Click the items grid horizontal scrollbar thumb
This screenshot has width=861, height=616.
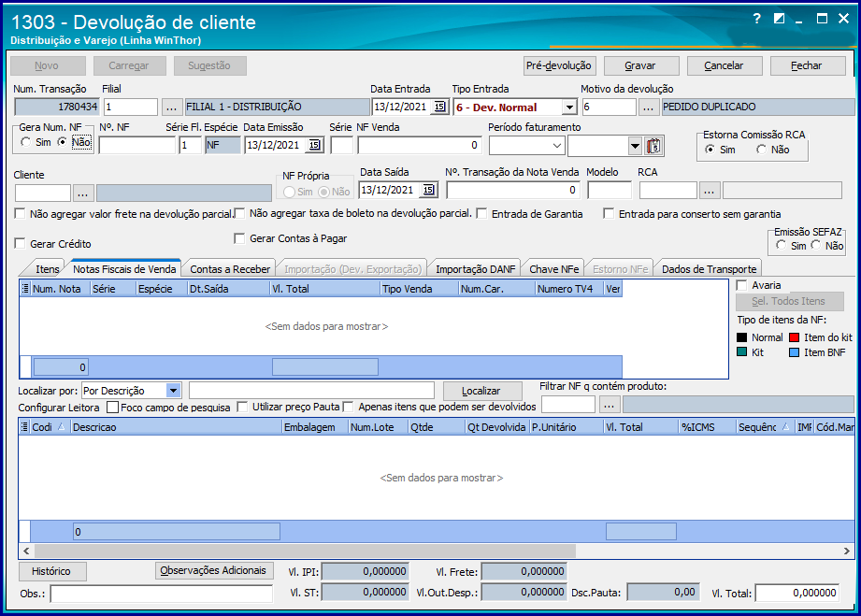click(305, 551)
